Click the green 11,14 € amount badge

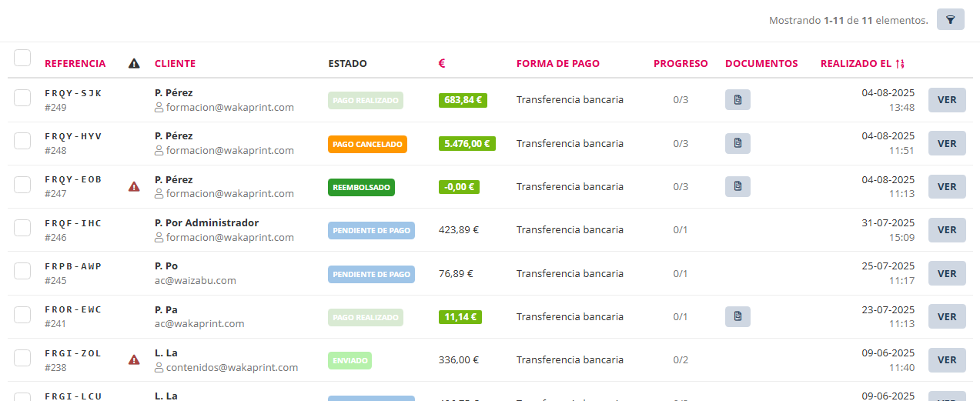pyautogui.click(x=460, y=316)
